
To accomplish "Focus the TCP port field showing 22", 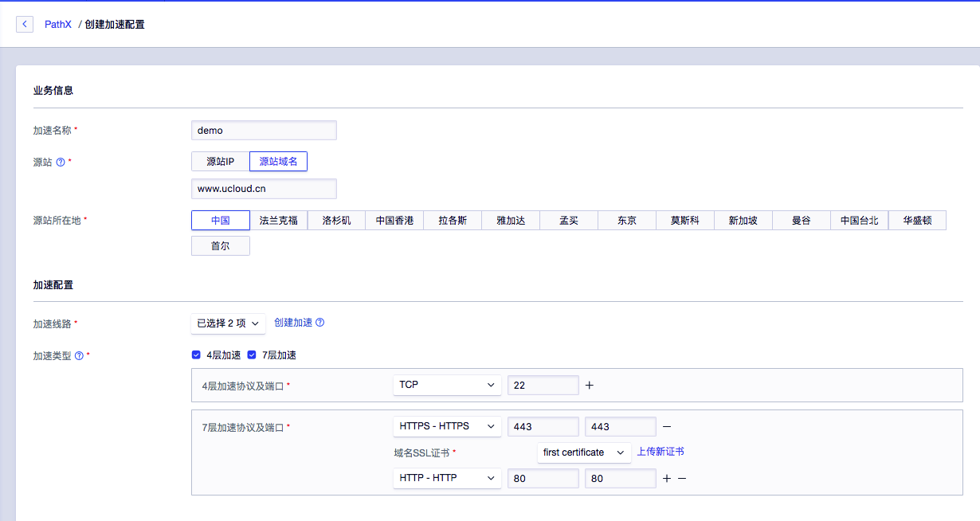I will click(x=543, y=385).
